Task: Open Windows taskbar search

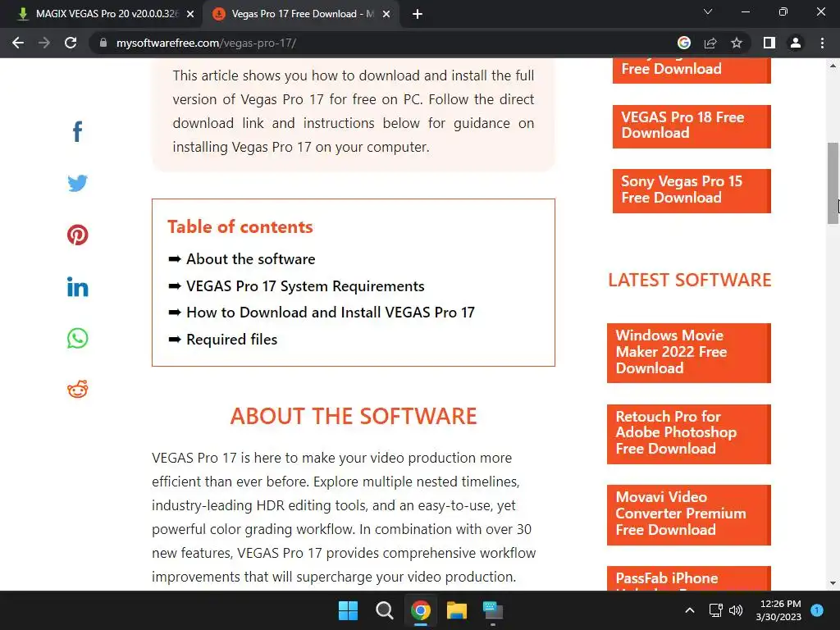Action: (x=384, y=610)
